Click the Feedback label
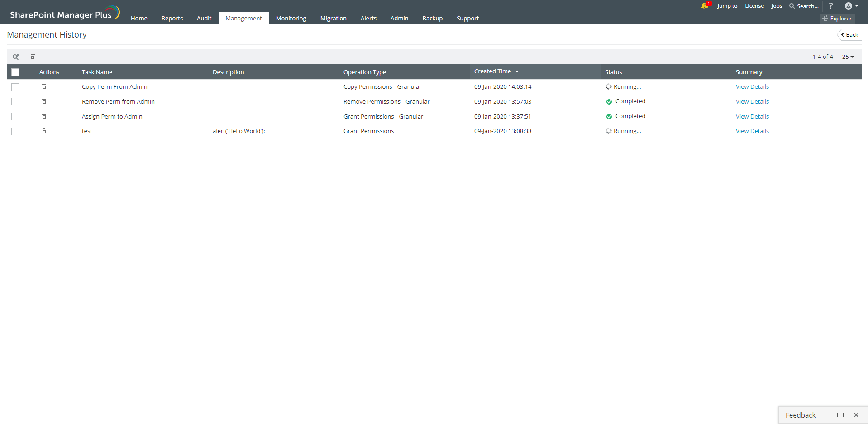 coord(801,415)
